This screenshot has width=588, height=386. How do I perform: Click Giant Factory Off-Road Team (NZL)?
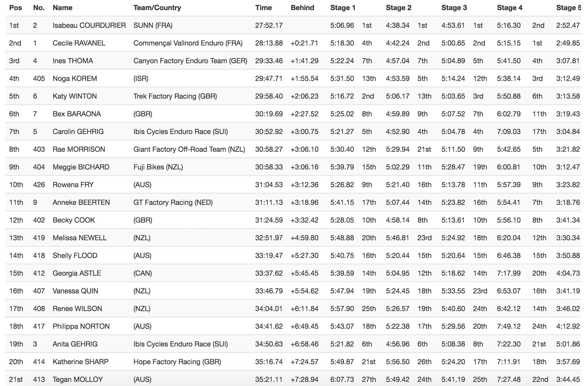[x=189, y=149]
